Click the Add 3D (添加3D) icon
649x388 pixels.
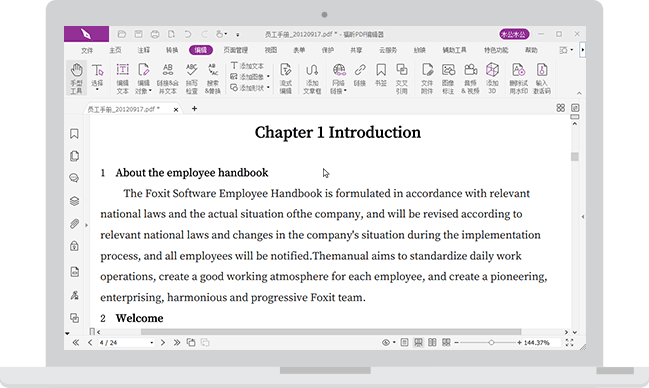coord(492,78)
